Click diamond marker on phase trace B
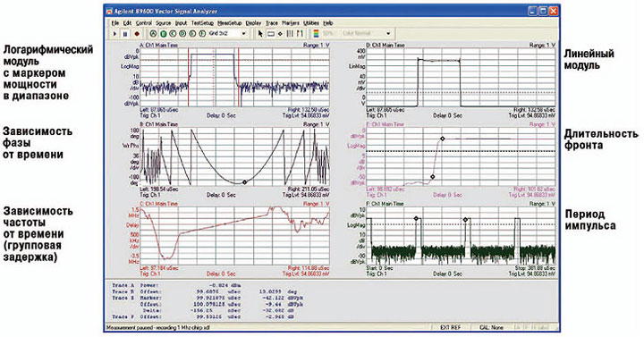The width and height of the screenshot is (644, 337). [244, 181]
